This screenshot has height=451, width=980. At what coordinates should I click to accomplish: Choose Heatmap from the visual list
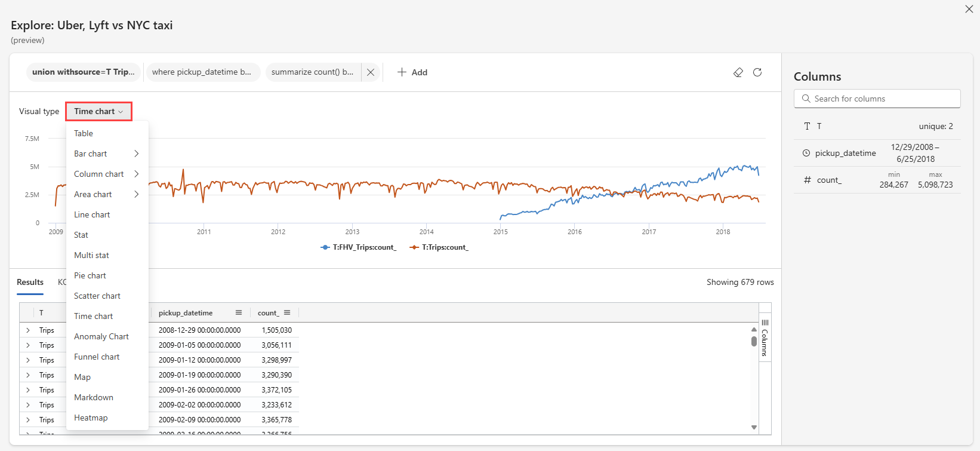pyautogui.click(x=91, y=418)
